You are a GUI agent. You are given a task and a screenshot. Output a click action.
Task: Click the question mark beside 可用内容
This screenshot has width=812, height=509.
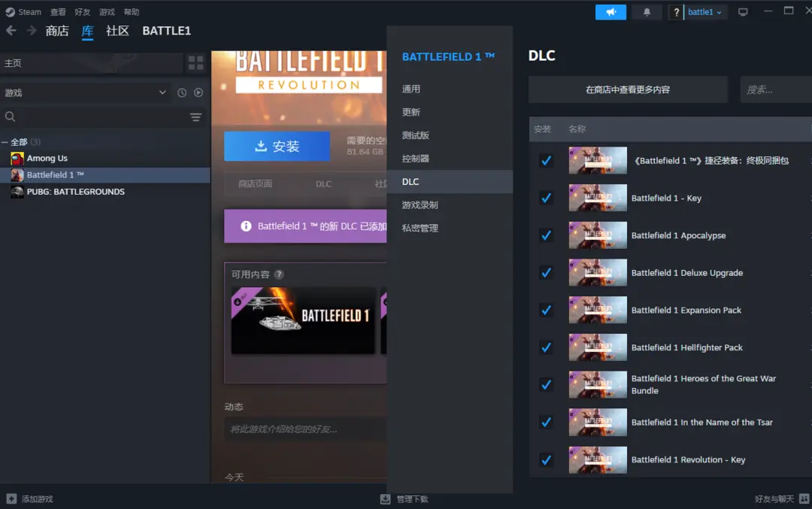279,274
